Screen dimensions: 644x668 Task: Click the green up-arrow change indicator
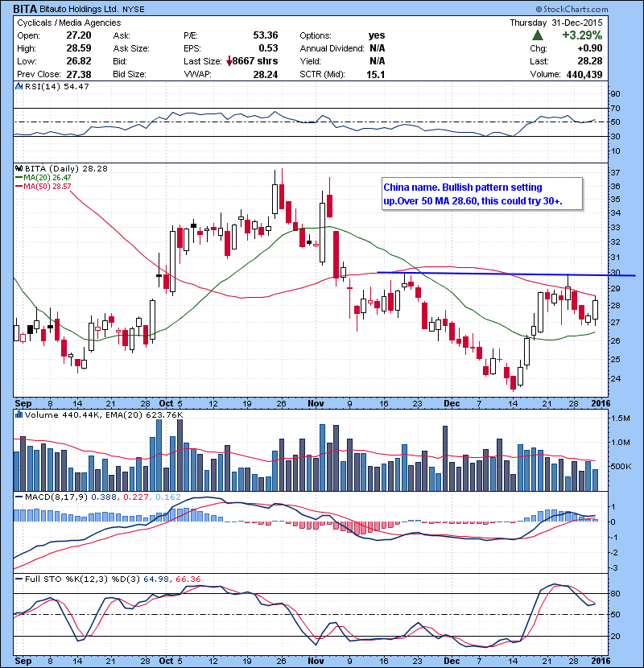tap(538, 35)
